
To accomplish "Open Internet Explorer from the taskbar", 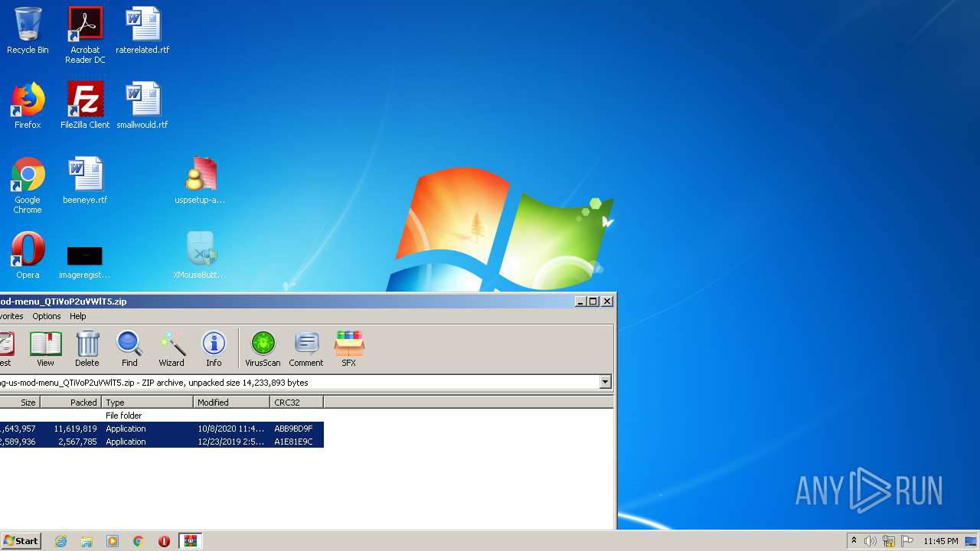I will click(60, 541).
